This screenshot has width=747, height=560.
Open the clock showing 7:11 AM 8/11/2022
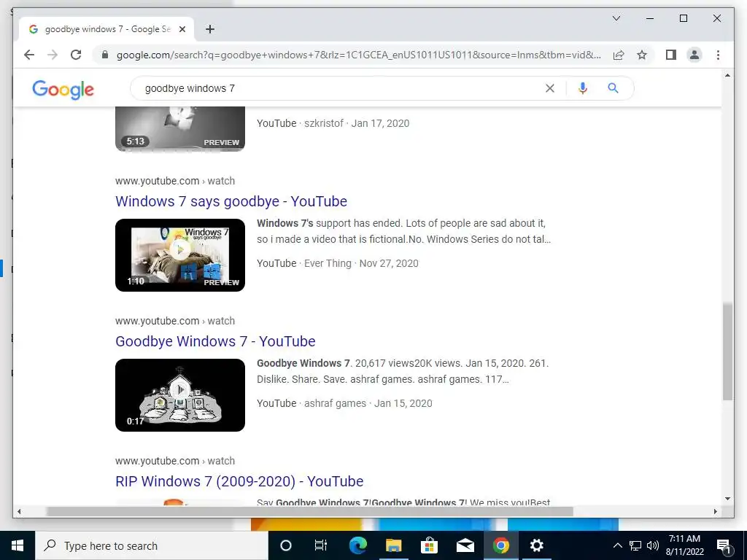point(684,545)
